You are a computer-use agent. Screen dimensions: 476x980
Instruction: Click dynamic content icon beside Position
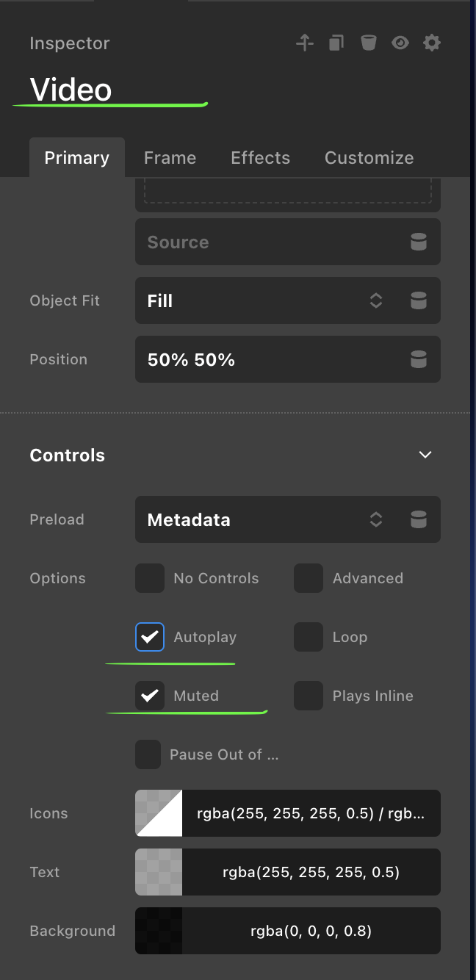pos(419,359)
